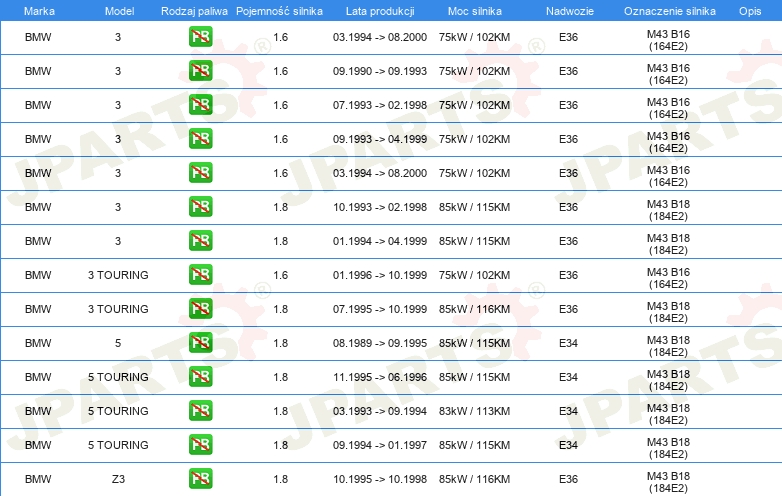The height and width of the screenshot is (496, 782).
Task: Click the Model column header
Action: (x=119, y=11)
